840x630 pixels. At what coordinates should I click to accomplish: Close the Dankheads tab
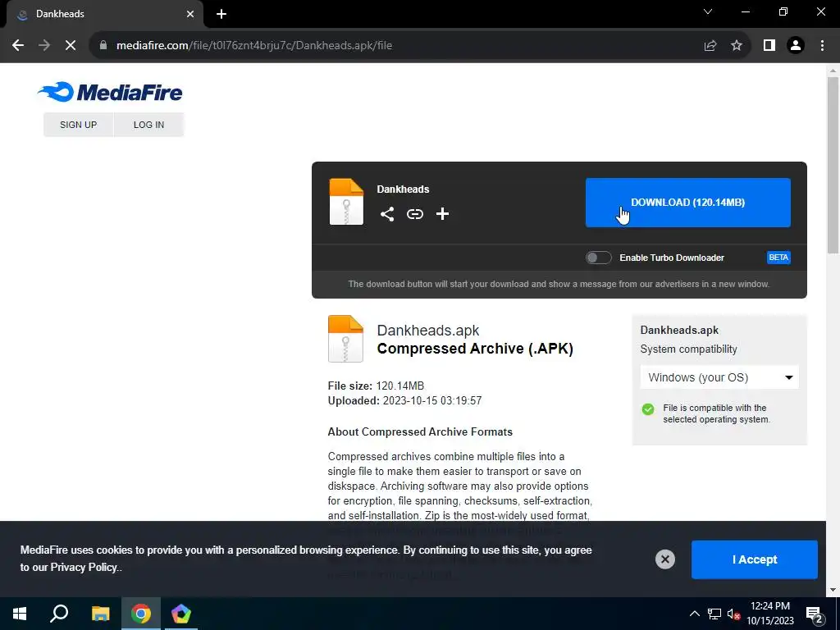pos(190,14)
